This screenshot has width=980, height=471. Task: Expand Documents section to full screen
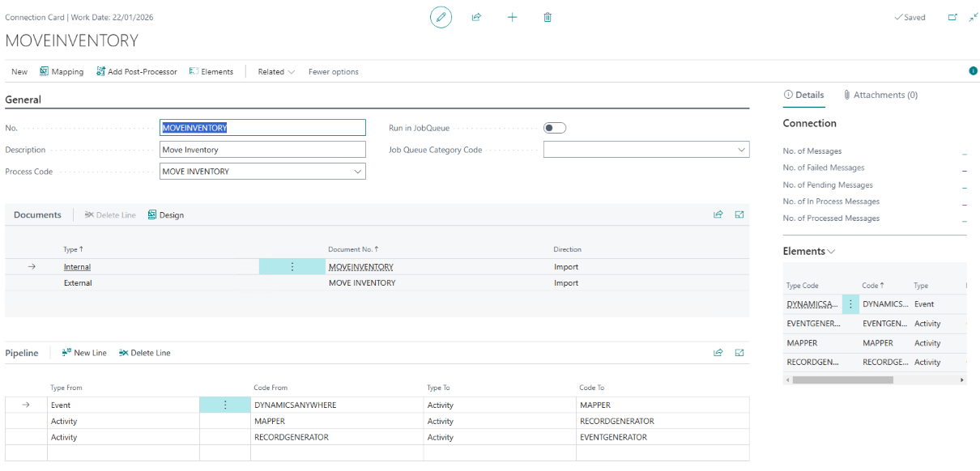point(739,215)
